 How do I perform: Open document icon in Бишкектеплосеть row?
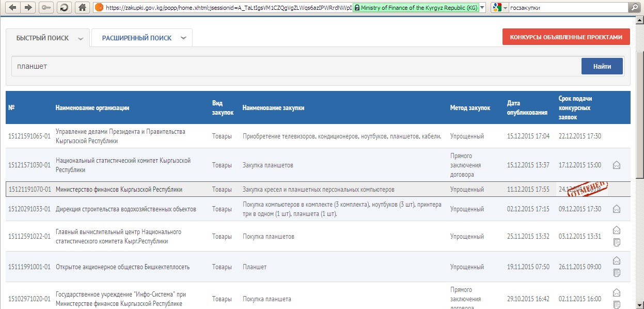click(x=616, y=273)
